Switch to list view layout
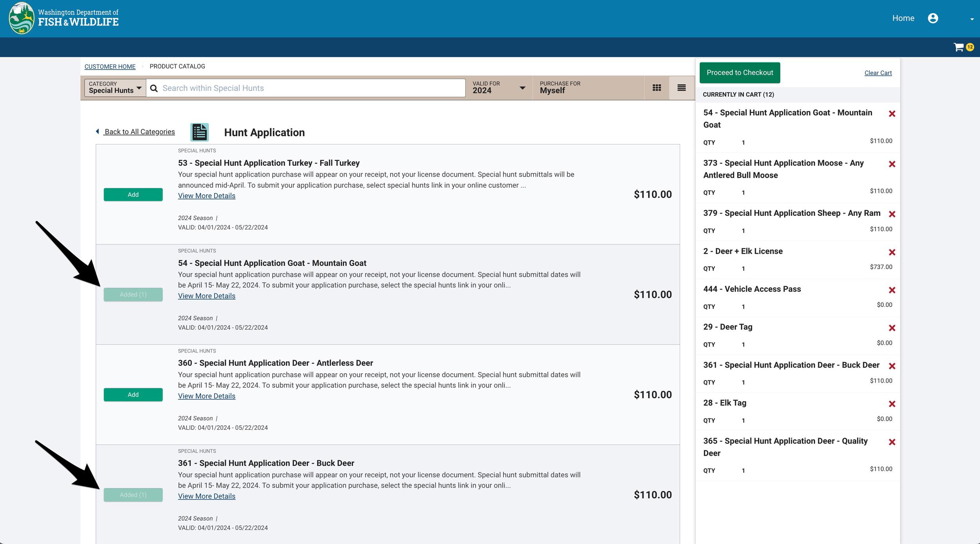 pos(681,88)
